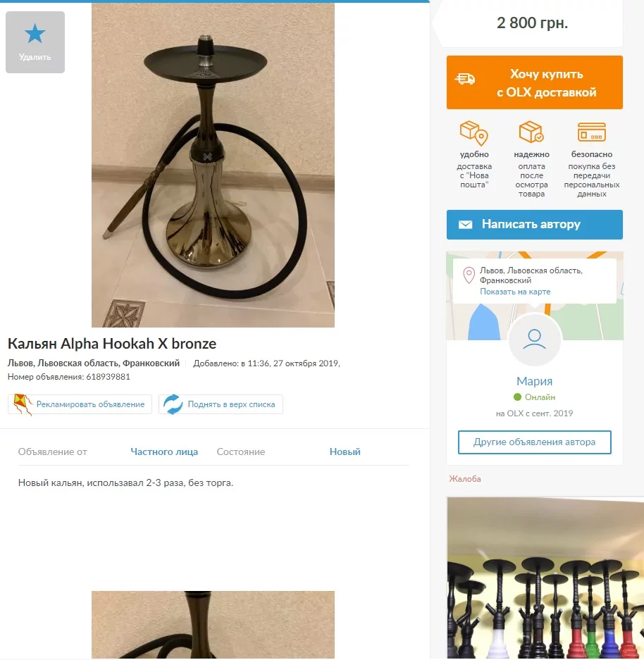Open Другие объявления автора

535,442
